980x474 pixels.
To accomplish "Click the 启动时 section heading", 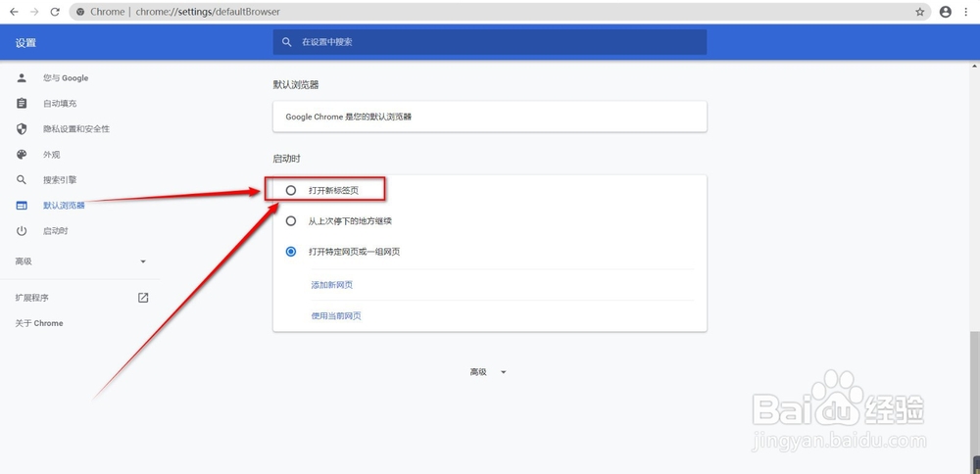I will point(286,159).
